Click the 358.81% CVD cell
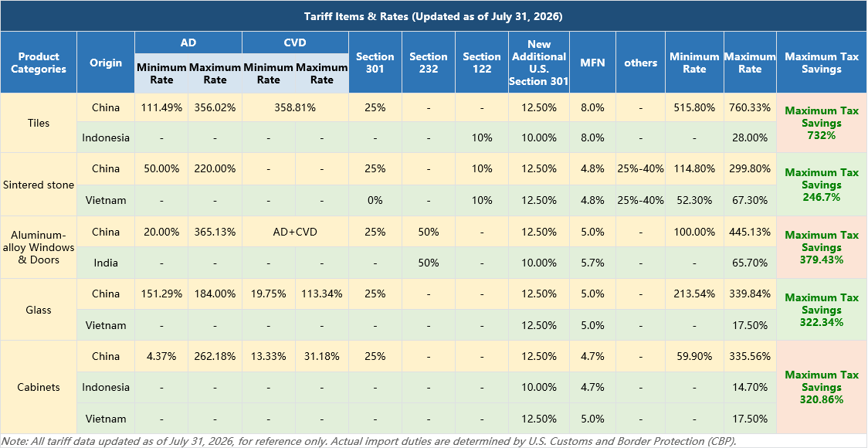Screen dimensions: 868x448 pos(295,107)
